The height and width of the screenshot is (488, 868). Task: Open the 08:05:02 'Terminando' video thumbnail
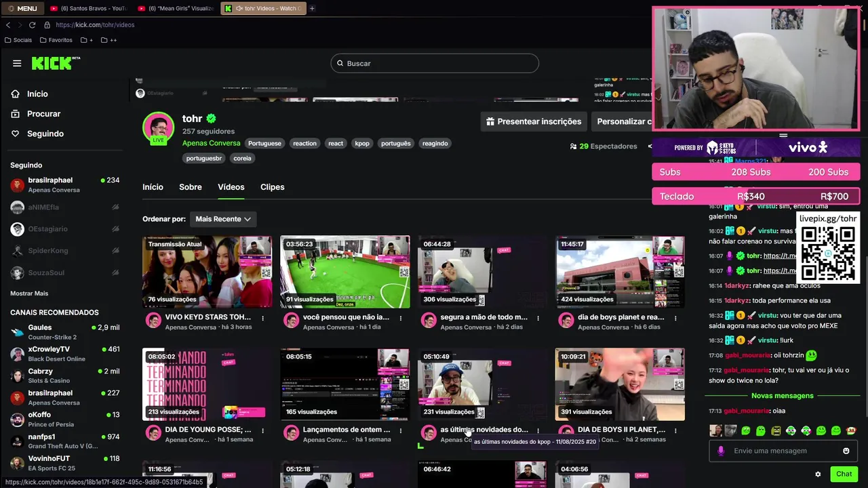pyautogui.click(x=208, y=384)
